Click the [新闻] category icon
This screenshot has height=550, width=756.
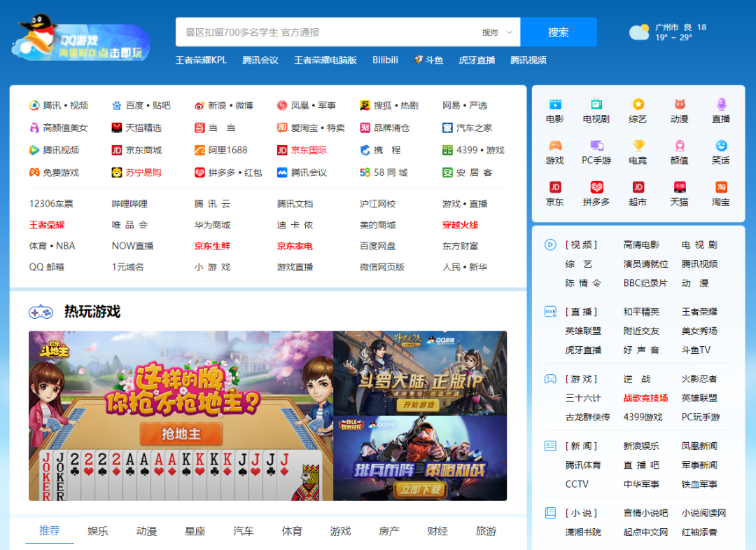tap(550, 446)
